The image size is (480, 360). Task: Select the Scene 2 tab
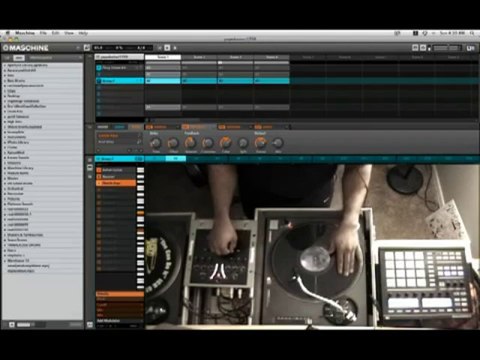point(199,57)
